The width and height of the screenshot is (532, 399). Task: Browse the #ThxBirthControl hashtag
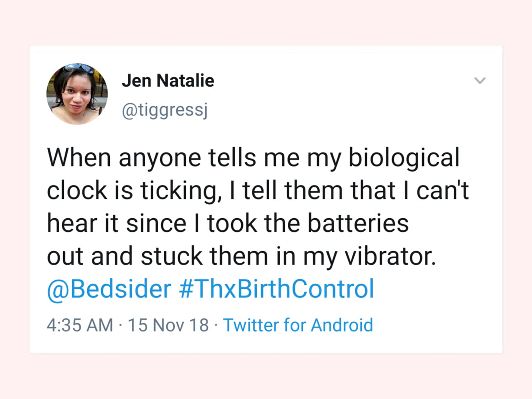[277, 289]
